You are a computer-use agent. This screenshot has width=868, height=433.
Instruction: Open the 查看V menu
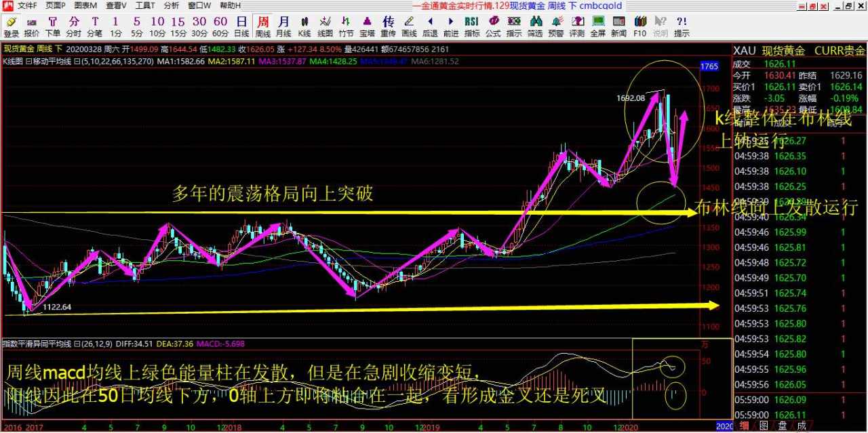[x=116, y=5]
